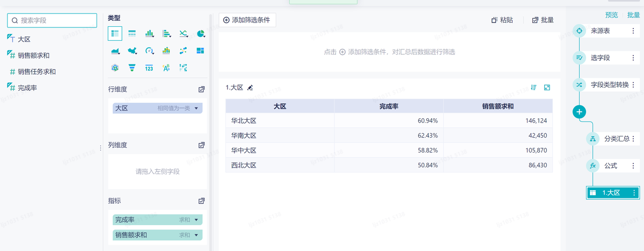
Task: Click the 大区 column header
Action: pos(280,106)
